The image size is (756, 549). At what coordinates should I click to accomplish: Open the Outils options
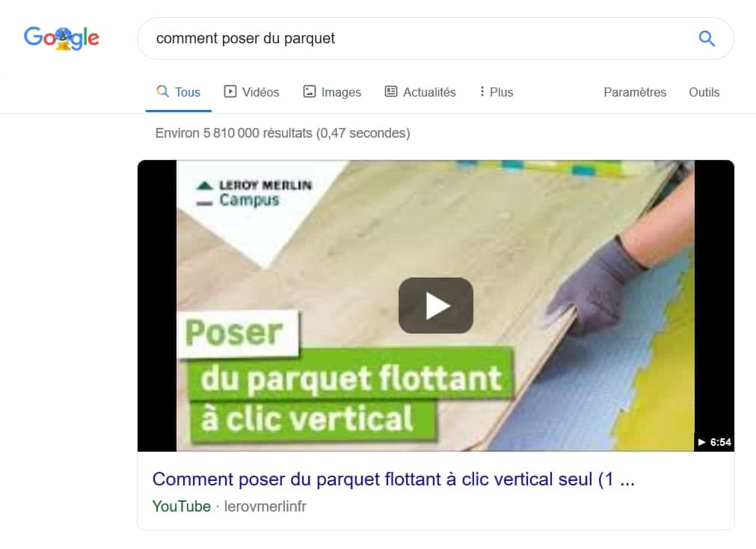(x=704, y=92)
